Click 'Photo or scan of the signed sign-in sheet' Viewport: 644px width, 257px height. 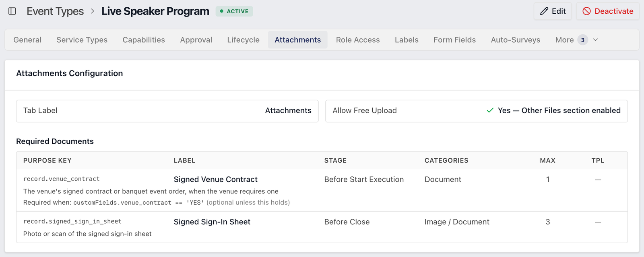click(x=87, y=234)
